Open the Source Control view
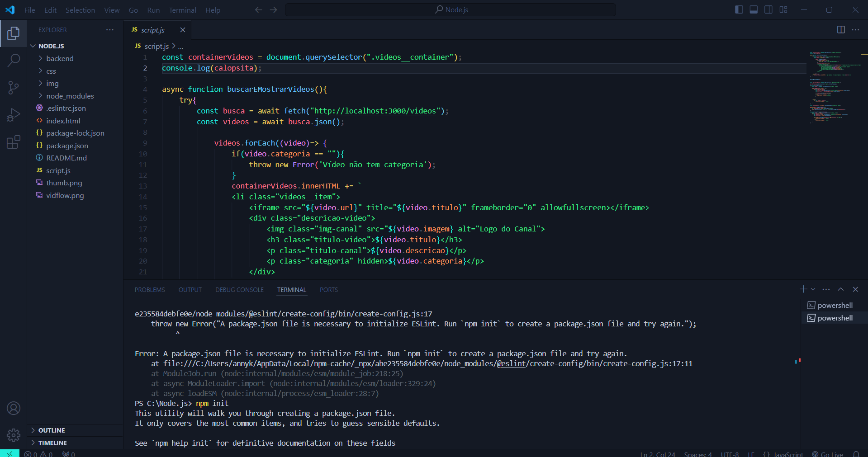The height and width of the screenshot is (457, 868). (x=14, y=88)
